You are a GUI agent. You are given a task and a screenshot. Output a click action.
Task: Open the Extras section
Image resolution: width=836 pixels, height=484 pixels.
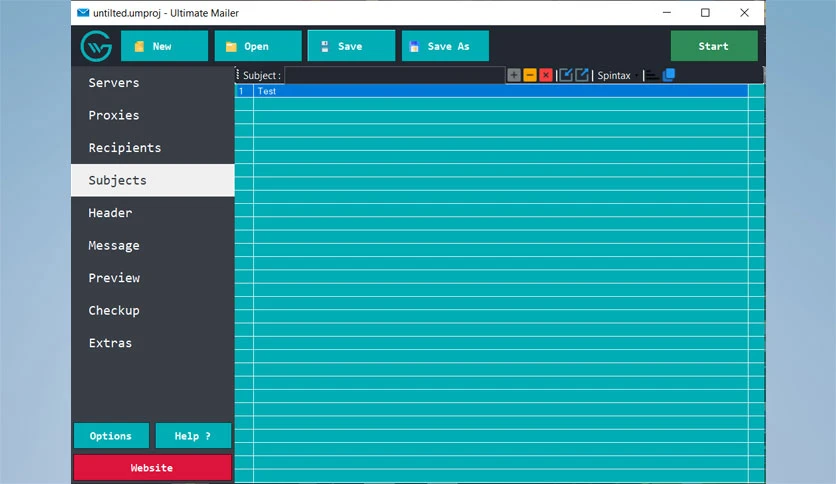click(x=152, y=343)
